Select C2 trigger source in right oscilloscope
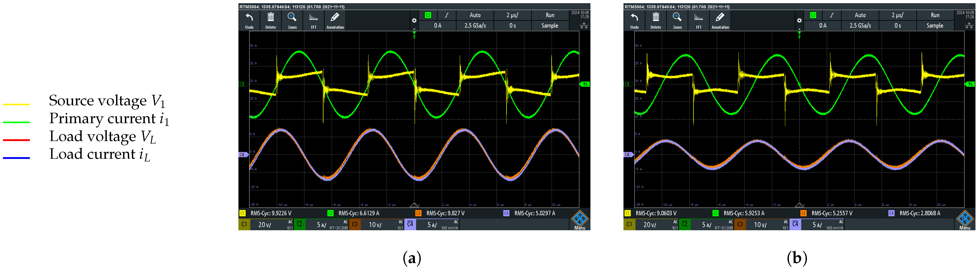This screenshot has height=271, width=980. click(x=813, y=15)
